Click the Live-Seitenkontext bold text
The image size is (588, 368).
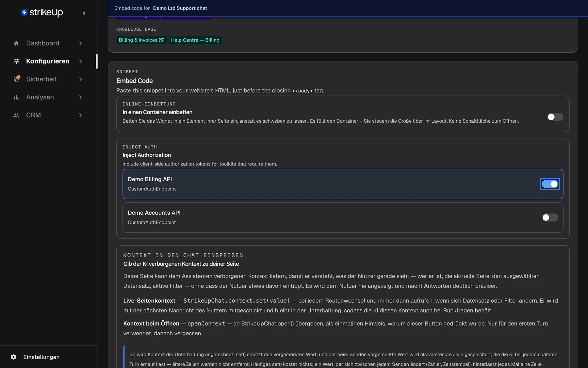click(x=149, y=301)
